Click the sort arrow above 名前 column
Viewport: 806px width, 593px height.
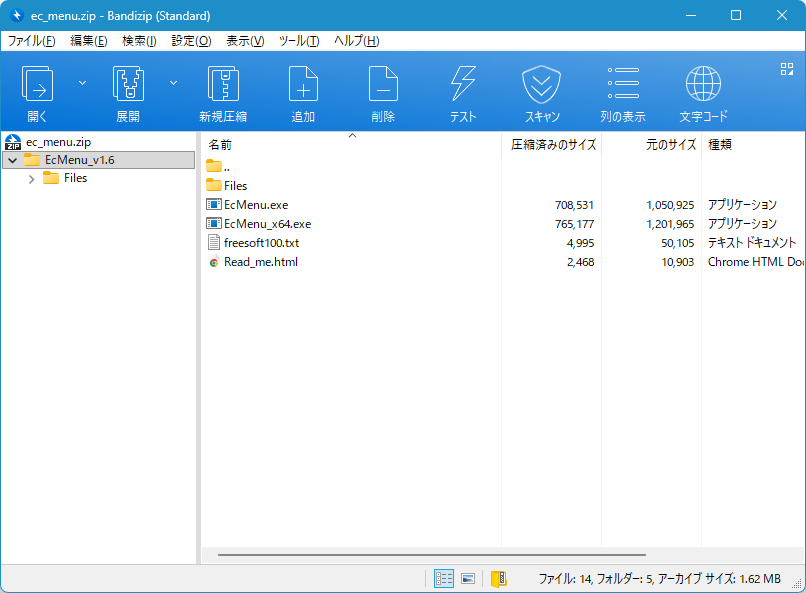pos(352,136)
